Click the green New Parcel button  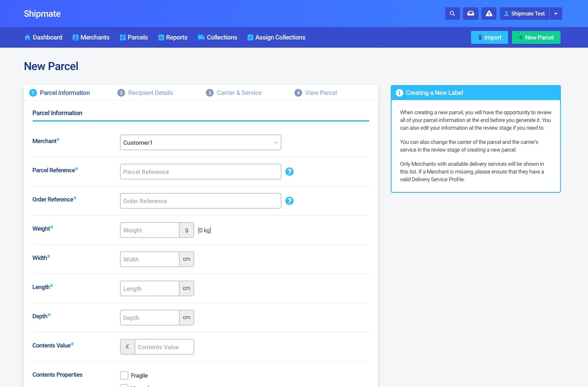pyautogui.click(x=536, y=37)
